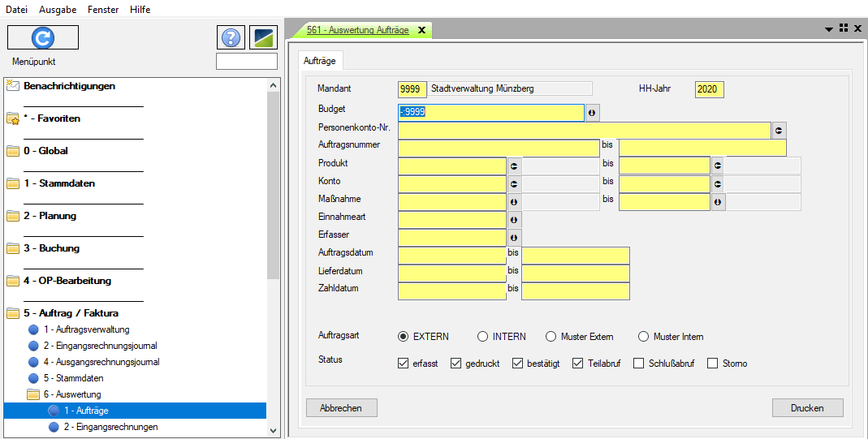Switch to the 561 - Auswertung Aufträge tab
The width and height of the screenshot is (868, 439).
pyautogui.click(x=357, y=30)
